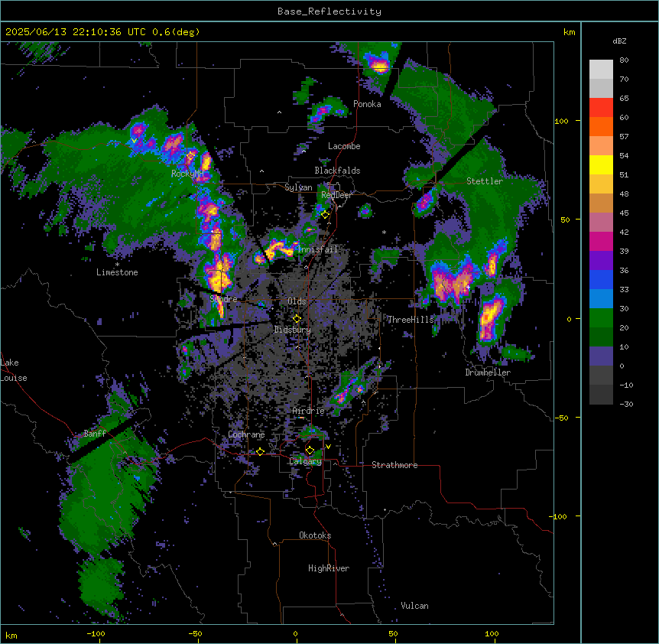Select the Sylvan label
659x644 pixels.
pos(298,187)
